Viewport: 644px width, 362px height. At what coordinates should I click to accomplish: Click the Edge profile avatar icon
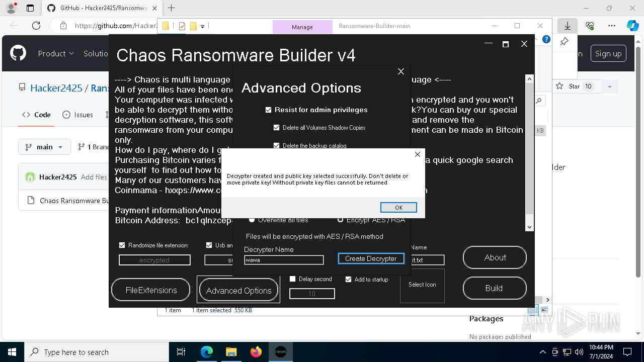coord(11,8)
